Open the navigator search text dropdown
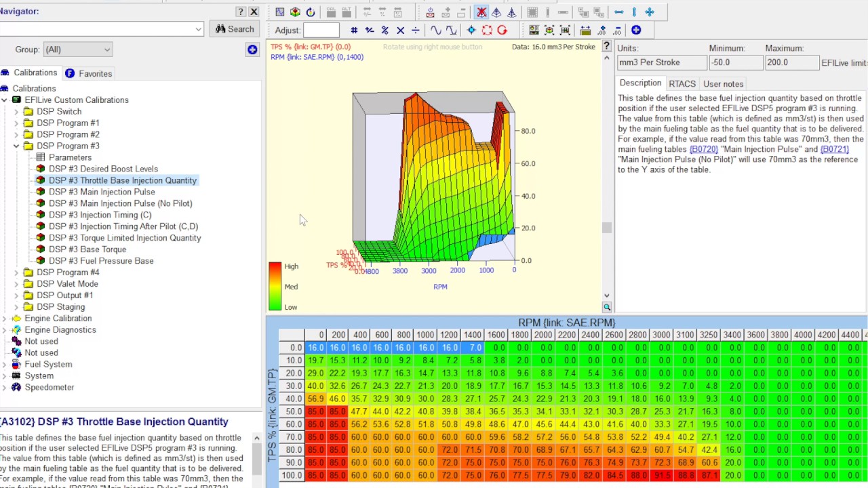Screen dimensions: 868x488 (x=198, y=29)
